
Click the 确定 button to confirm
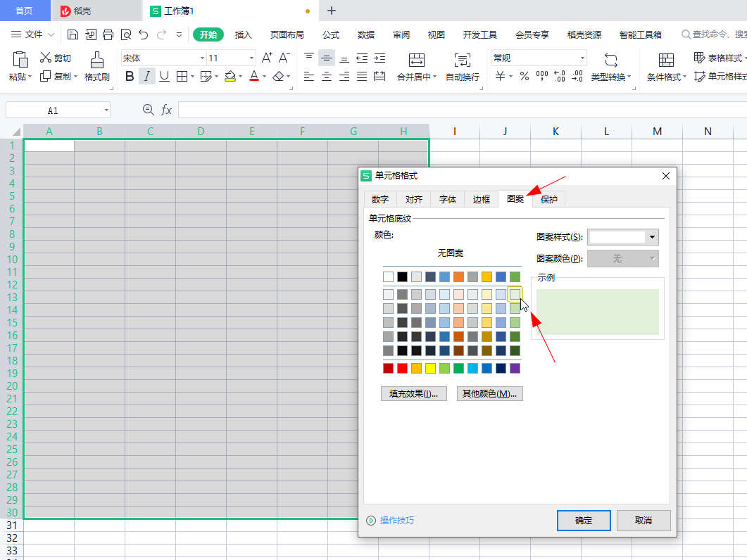(x=584, y=521)
